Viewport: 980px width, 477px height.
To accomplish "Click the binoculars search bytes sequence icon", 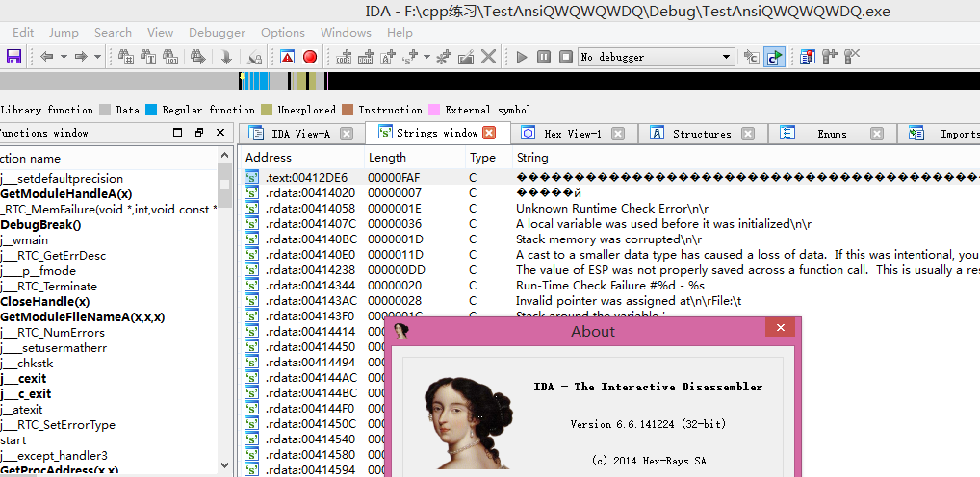I will tap(170, 57).
